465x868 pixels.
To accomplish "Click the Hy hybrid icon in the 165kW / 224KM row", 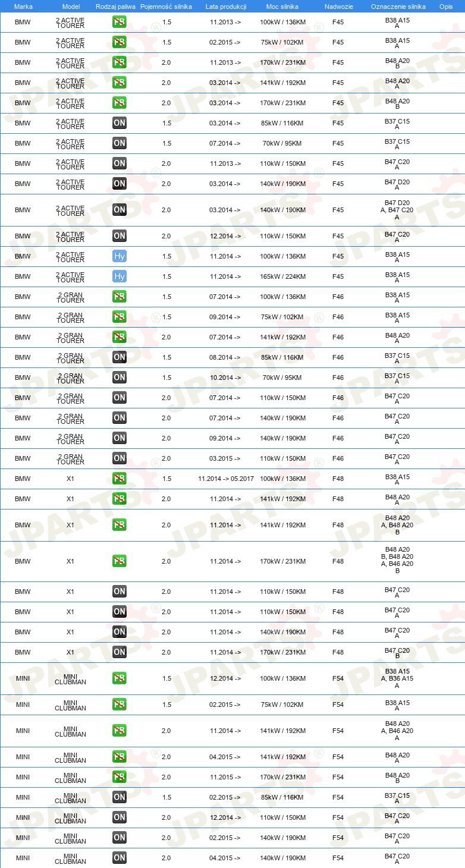I will (120, 276).
